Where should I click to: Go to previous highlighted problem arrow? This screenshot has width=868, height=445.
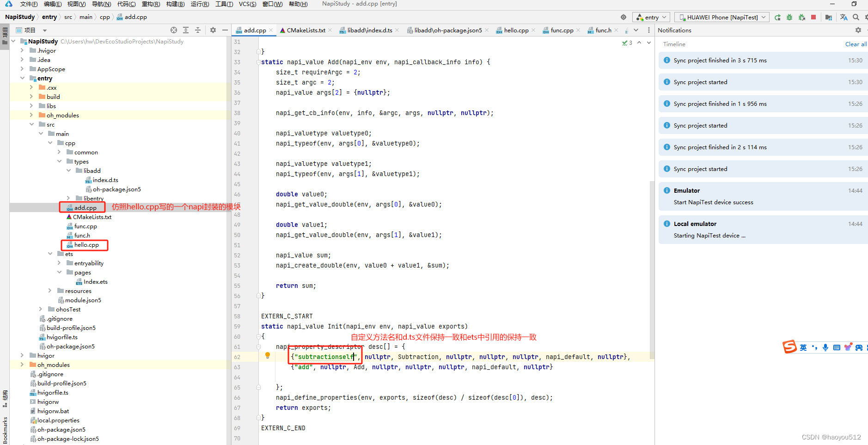[x=639, y=43]
